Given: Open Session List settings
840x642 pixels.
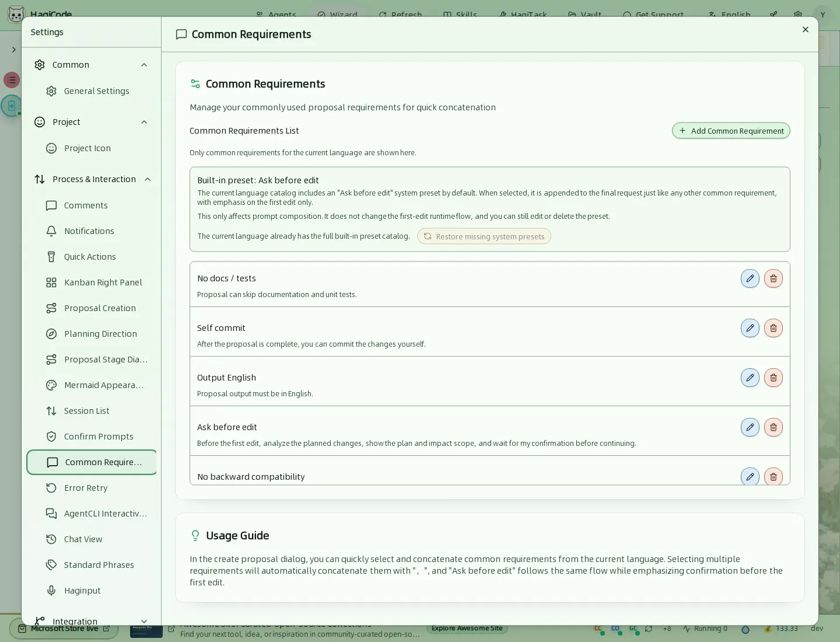Looking at the screenshot, I should (x=92, y=411).
